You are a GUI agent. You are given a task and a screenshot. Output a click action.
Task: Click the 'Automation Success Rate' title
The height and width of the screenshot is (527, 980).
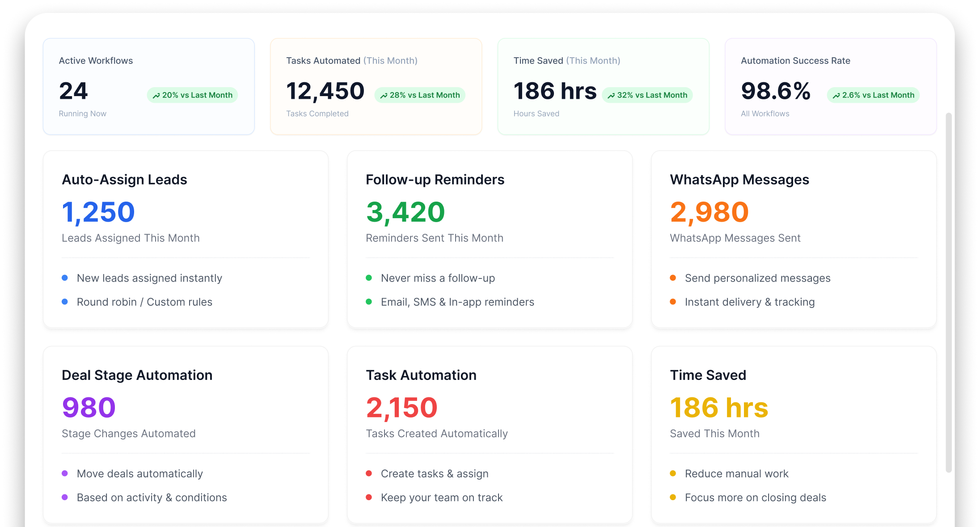click(x=795, y=61)
